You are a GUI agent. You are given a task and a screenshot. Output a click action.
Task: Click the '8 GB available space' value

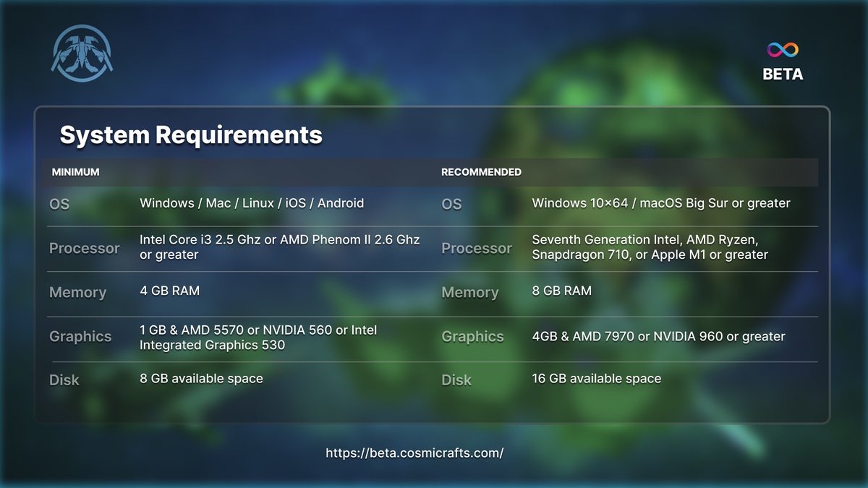pyautogui.click(x=201, y=378)
